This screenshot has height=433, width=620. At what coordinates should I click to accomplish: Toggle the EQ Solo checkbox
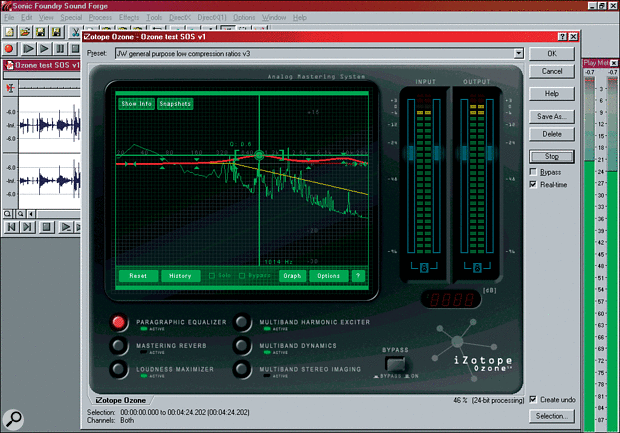point(212,276)
